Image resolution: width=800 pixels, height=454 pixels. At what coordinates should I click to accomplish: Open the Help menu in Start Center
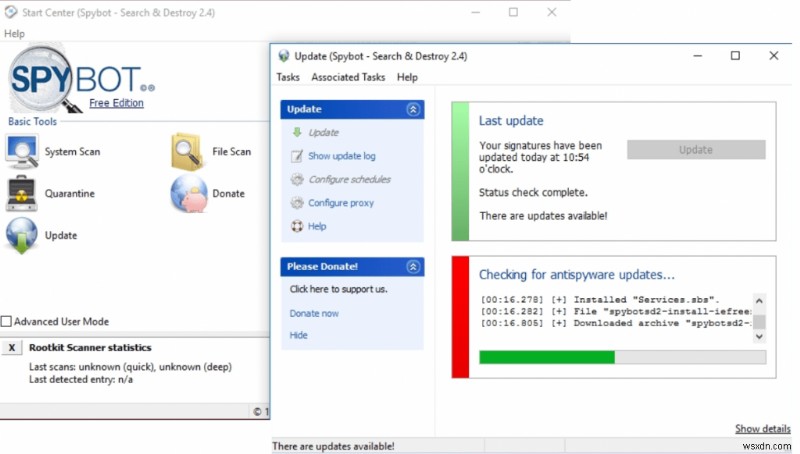[x=14, y=34]
